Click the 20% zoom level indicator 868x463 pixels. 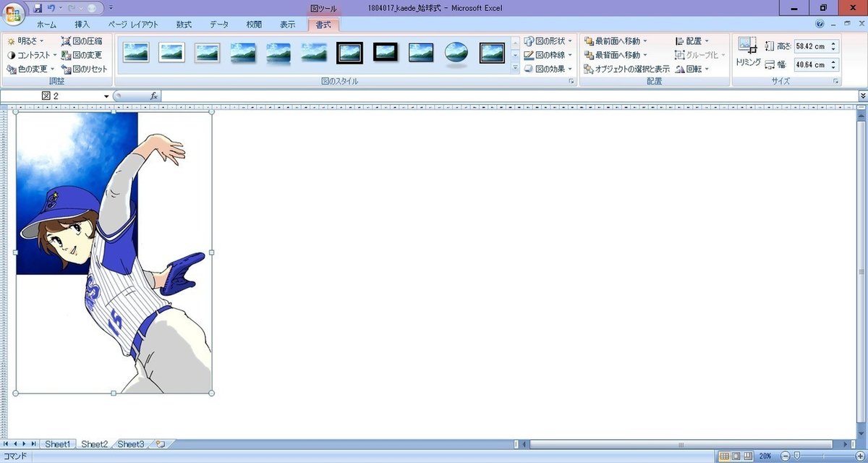(x=765, y=456)
